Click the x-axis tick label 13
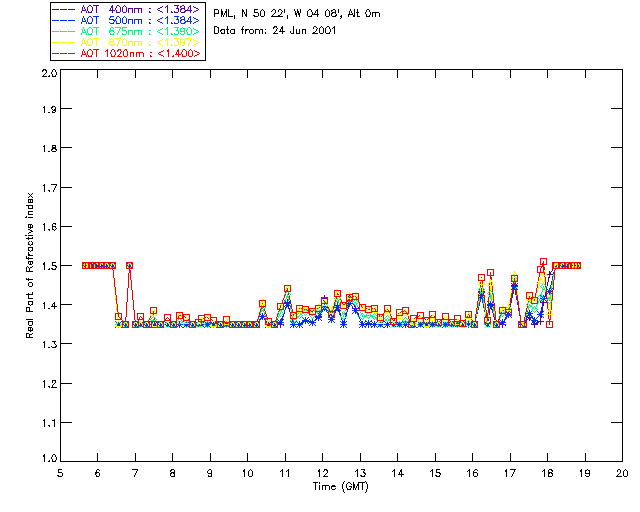 pyautogui.click(x=360, y=473)
